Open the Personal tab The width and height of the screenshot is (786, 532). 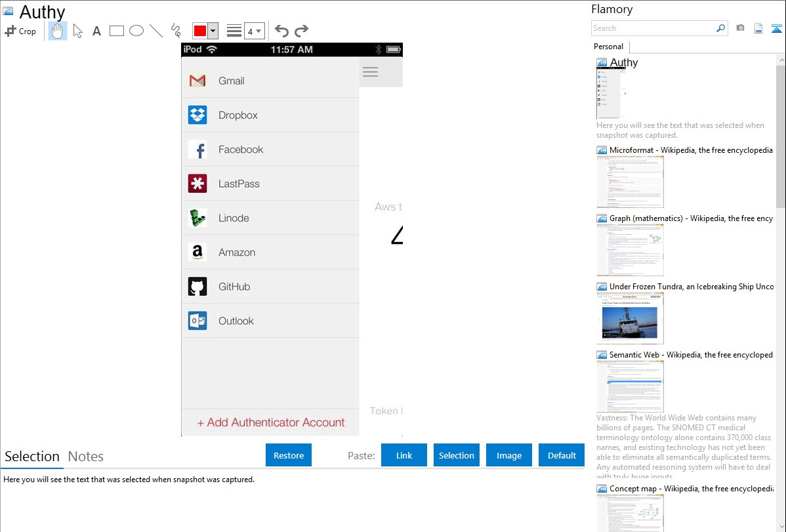pyautogui.click(x=609, y=47)
